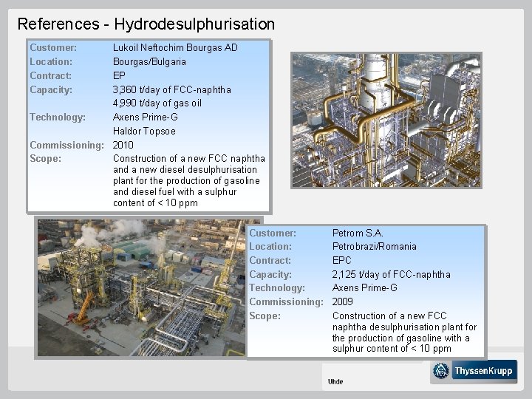Image resolution: width=532 pixels, height=399 pixels.
Task: Click the EP contract value
Action: tap(119, 75)
